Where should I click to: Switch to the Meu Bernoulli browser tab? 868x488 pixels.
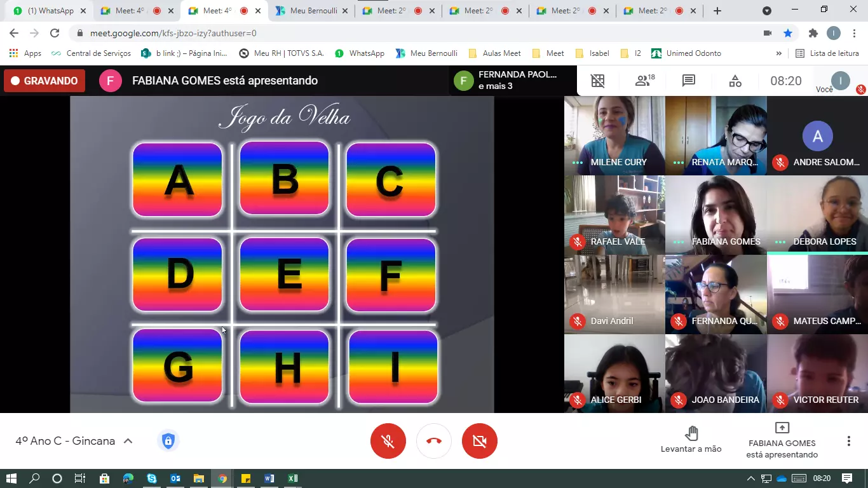pos(313,11)
